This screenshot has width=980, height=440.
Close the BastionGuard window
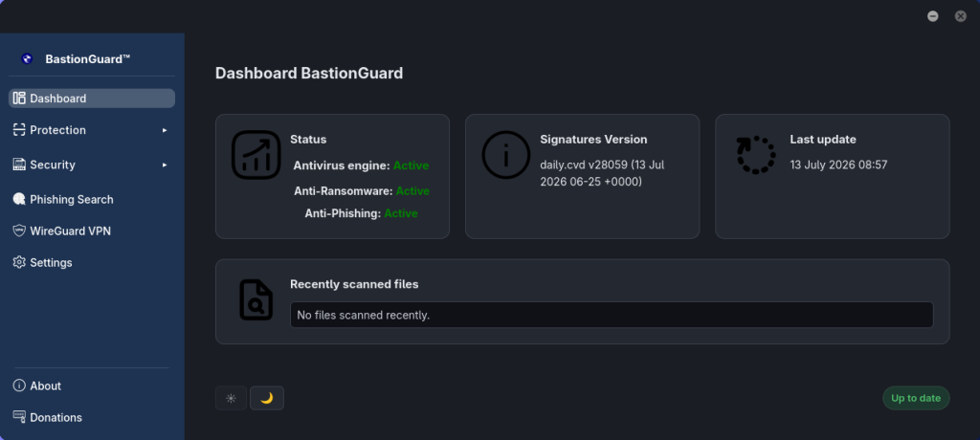(x=961, y=16)
